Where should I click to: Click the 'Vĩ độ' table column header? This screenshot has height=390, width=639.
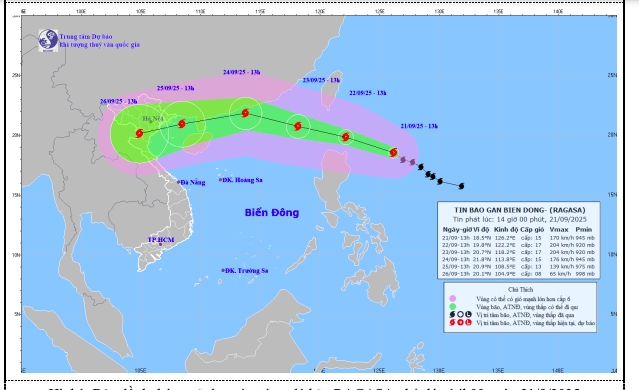(481, 229)
